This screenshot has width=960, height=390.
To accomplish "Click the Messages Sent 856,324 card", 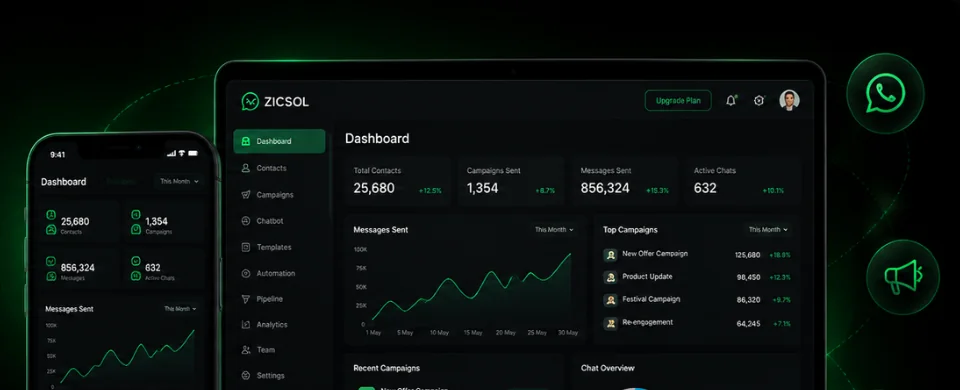I will pyautogui.click(x=624, y=181).
